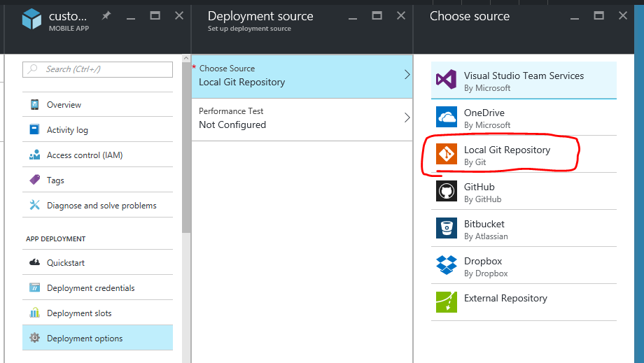Open the Tags section

(97, 180)
